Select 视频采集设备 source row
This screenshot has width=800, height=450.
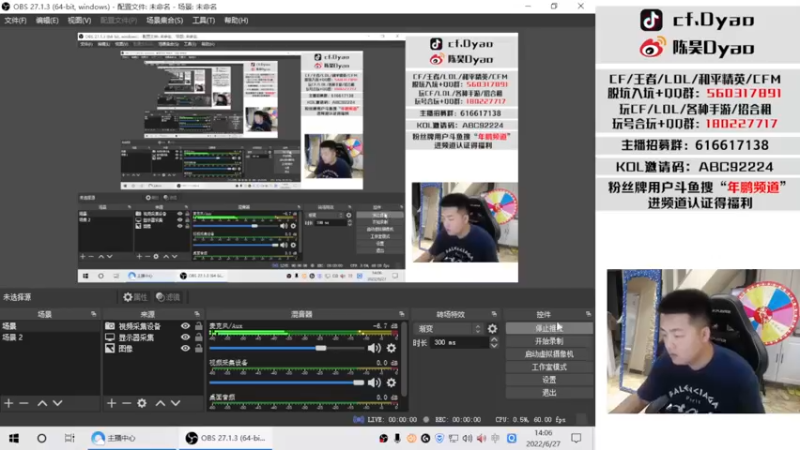(x=153, y=326)
